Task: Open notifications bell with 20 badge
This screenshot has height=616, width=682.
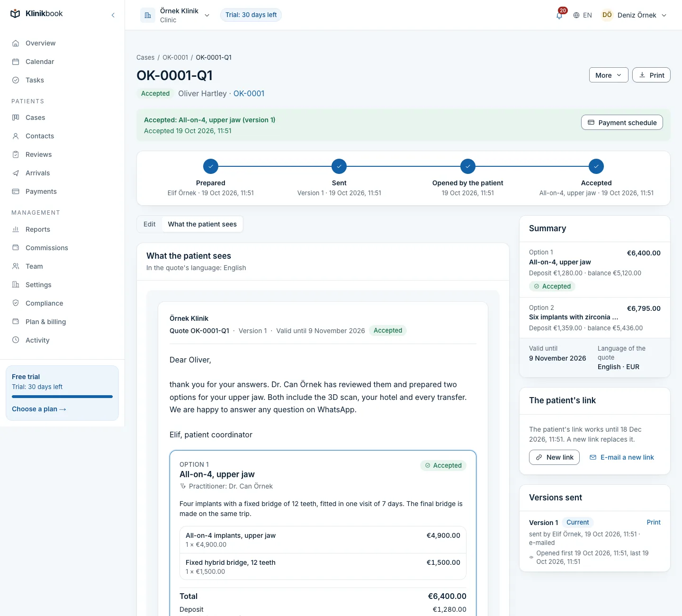Action: (559, 15)
